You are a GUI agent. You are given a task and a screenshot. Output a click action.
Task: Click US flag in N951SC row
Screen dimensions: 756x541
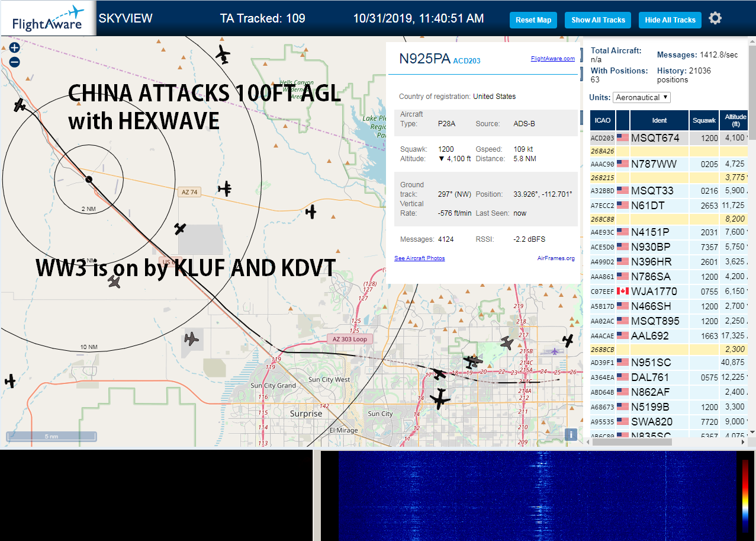(623, 362)
